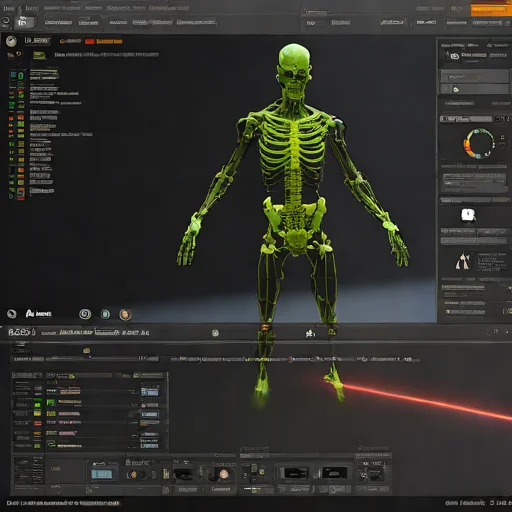Screen dimensions: 512x512
Task: Select the highlighted box icon in top toolbar
Action: pos(25,22)
